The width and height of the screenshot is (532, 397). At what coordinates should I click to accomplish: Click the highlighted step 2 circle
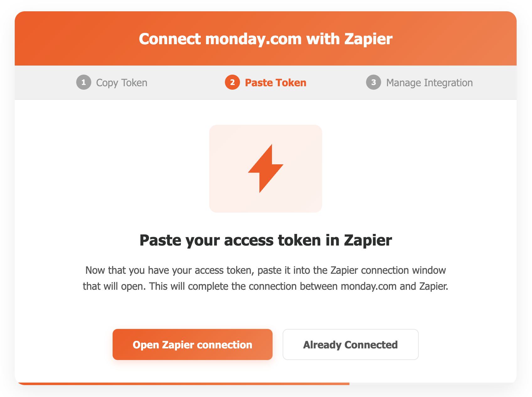pos(232,82)
